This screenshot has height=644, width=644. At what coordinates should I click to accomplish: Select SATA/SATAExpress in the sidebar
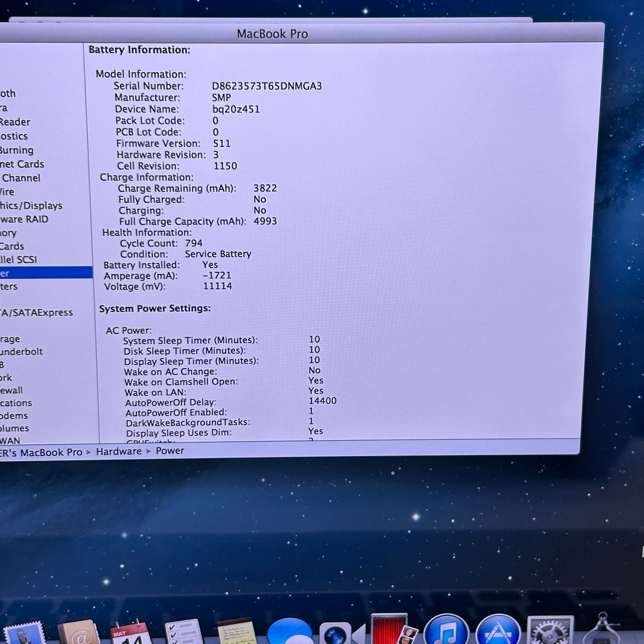[36, 313]
